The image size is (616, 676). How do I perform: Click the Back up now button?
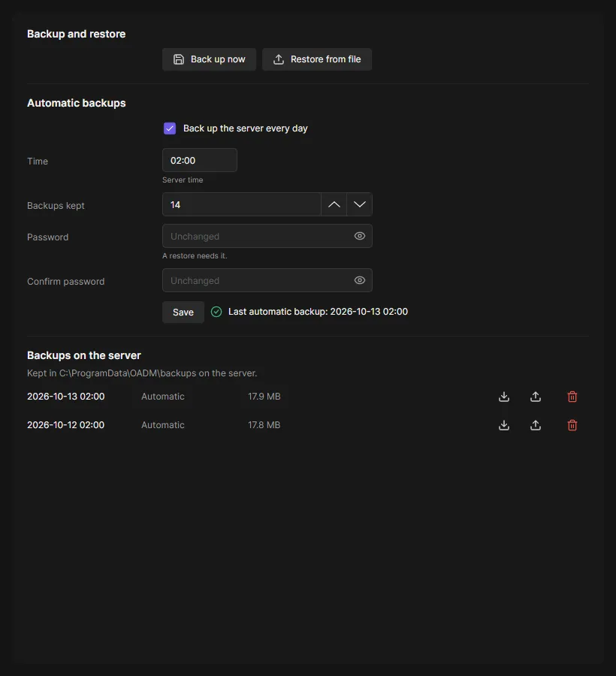pos(209,59)
